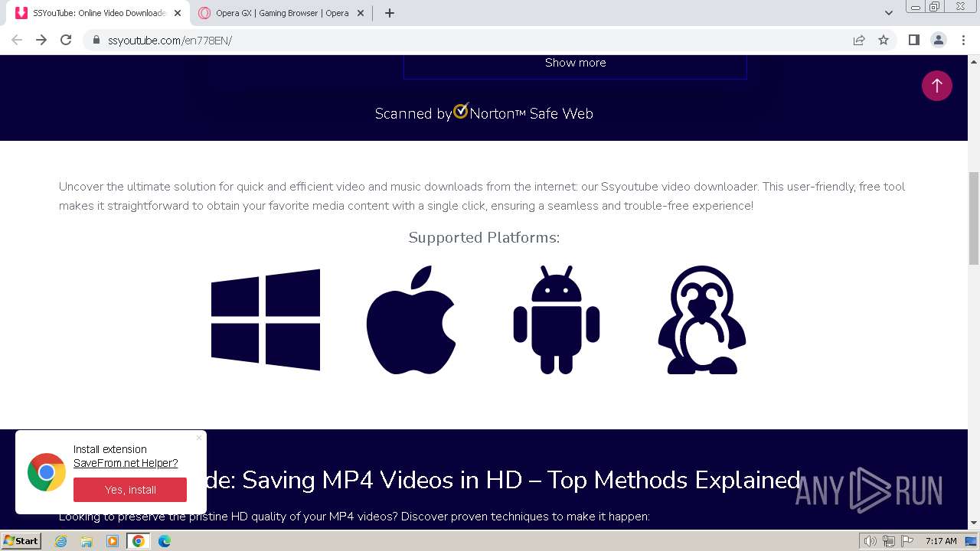The width and height of the screenshot is (980, 551).
Task: Click the Android robot logo
Action: click(557, 320)
